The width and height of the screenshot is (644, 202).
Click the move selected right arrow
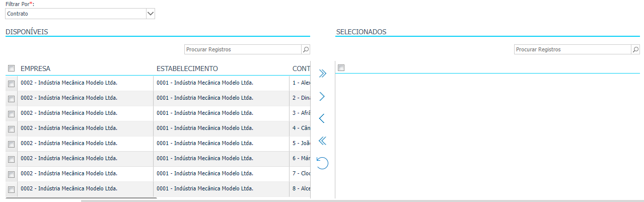pos(323,96)
